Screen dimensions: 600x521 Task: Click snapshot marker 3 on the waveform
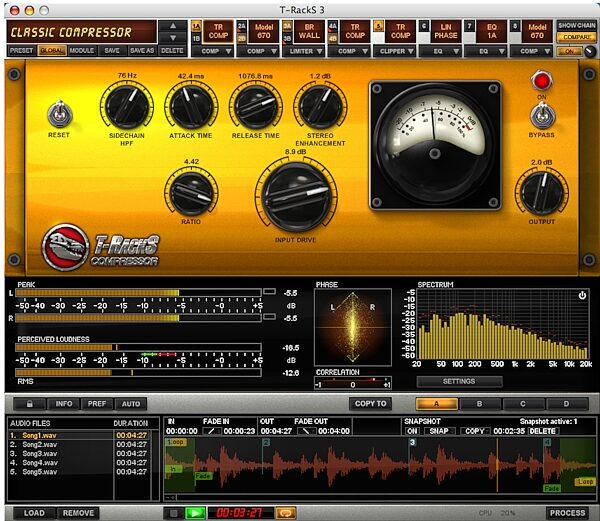(x=412, y=442)
